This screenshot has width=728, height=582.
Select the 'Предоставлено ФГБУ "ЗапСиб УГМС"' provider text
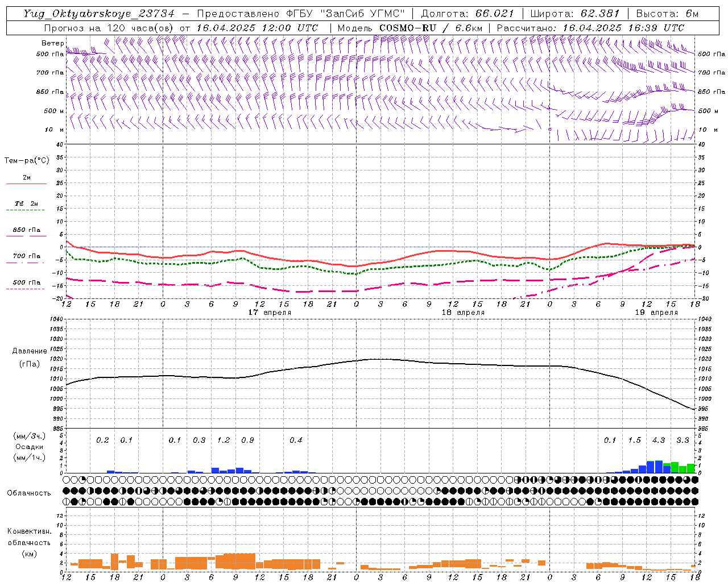coord(301,14)
